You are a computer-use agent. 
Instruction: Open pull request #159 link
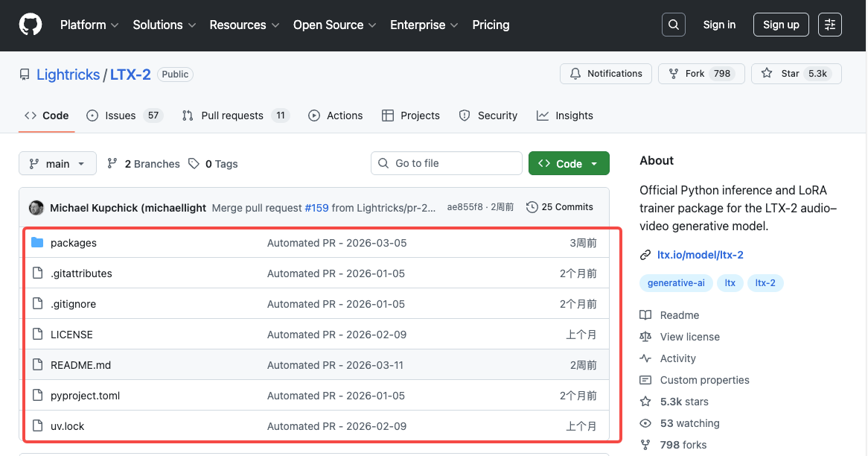point(316,208)
